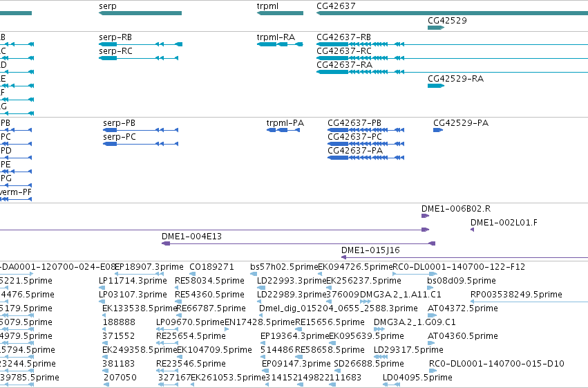Click the DME1-004E13 feature label
588x388 pixels.
click(x=191, y=237)
